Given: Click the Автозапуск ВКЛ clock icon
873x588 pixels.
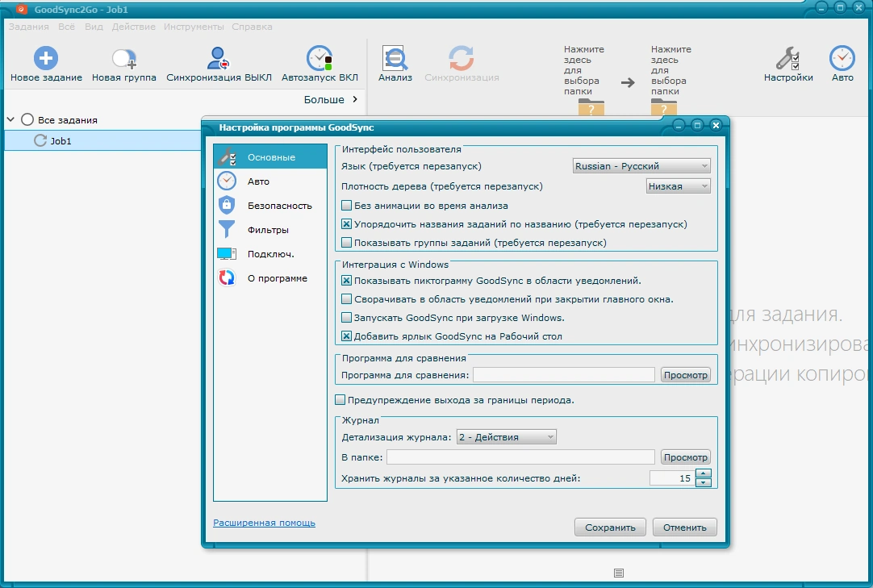Looking at the screenshot, I should click(x=320, y=58).
